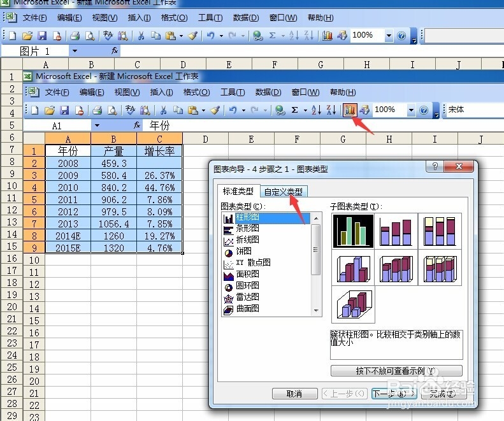Viewport: 504px width, 421px height.
Task: Select the 3D clustered column sub-chart thumbnail
Action: point(353,268)
